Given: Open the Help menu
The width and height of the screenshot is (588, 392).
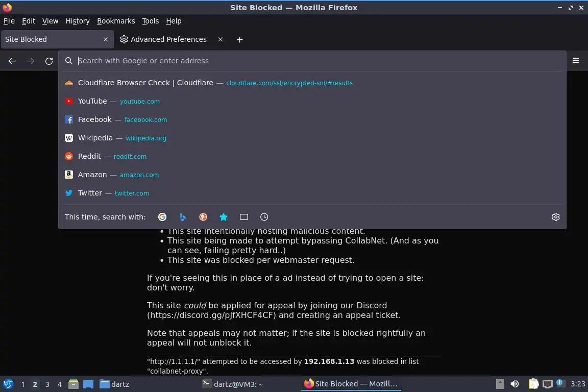Looking at the screenshot, I should [x=174, y=21].
